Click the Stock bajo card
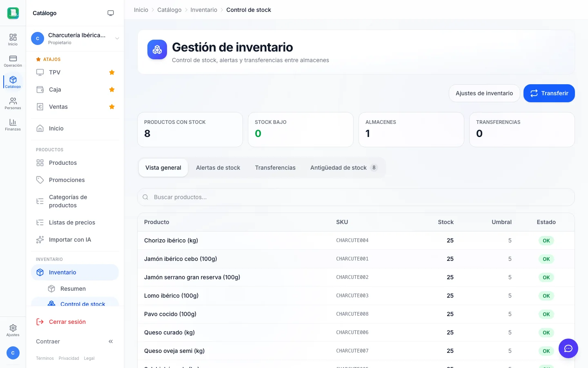The width and height of the screenshot is (588, 368). pos(301,130)
